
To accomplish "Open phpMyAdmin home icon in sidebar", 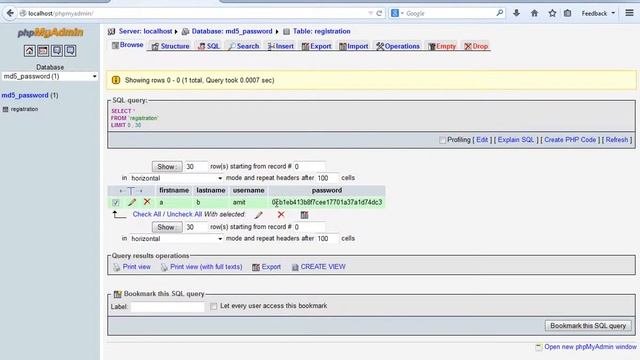I will 29,51.
